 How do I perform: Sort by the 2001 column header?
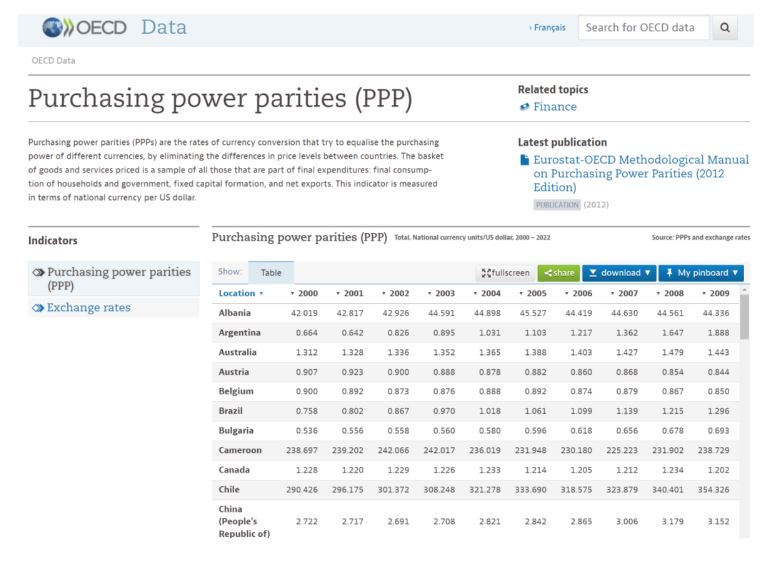click(349, 293)
